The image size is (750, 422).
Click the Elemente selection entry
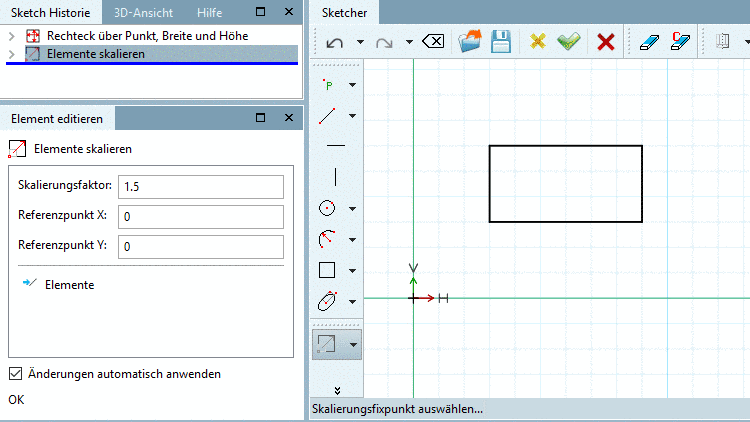[69, 285]
